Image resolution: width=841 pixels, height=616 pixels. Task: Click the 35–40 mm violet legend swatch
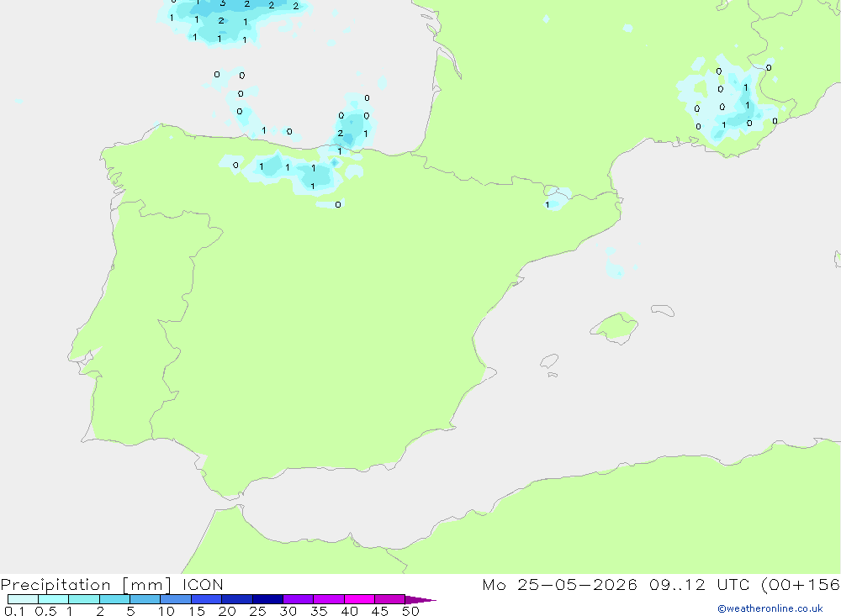coord(329,599)
